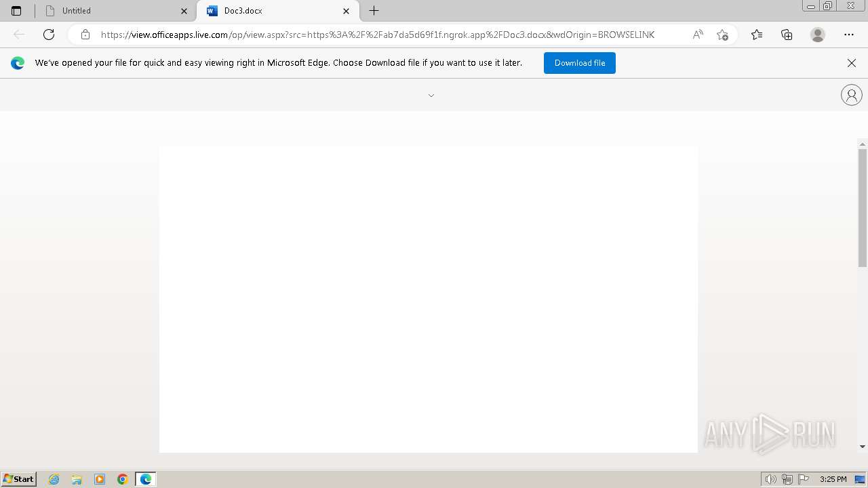Dismiss the Edge file viewing notification
Screen dimensions: 868x488
[852, 63]
